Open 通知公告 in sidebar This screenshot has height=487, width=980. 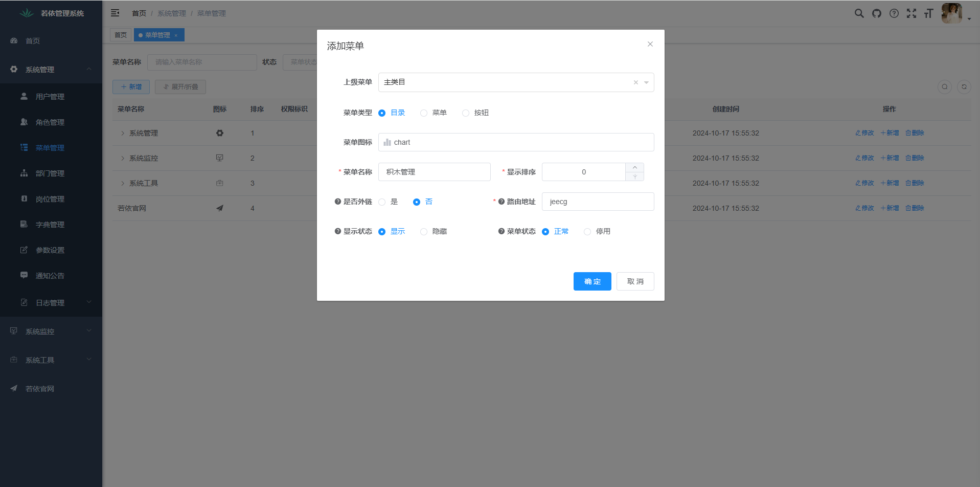51,276
